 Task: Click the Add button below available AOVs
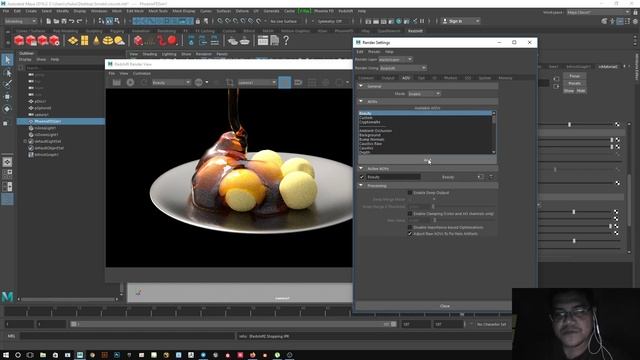click(427, 160)
